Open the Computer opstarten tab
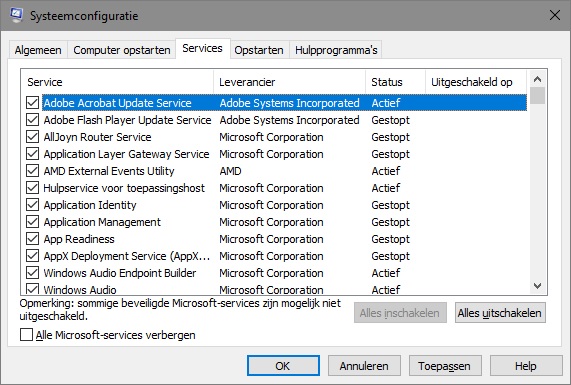Screen dimensions: 571x385 [x=122, y=50]
